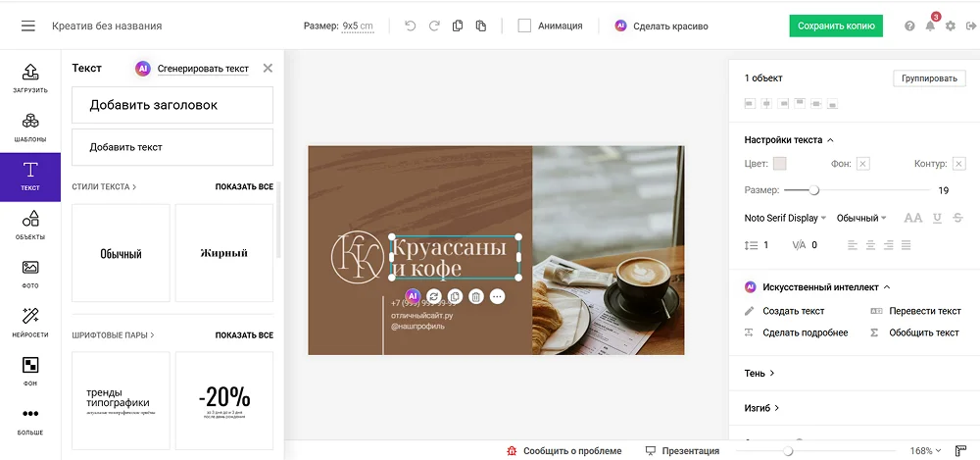This screenshot has height=460, width=980.
Task: Click Перевести текст AI option
Action: pos(915,311)
